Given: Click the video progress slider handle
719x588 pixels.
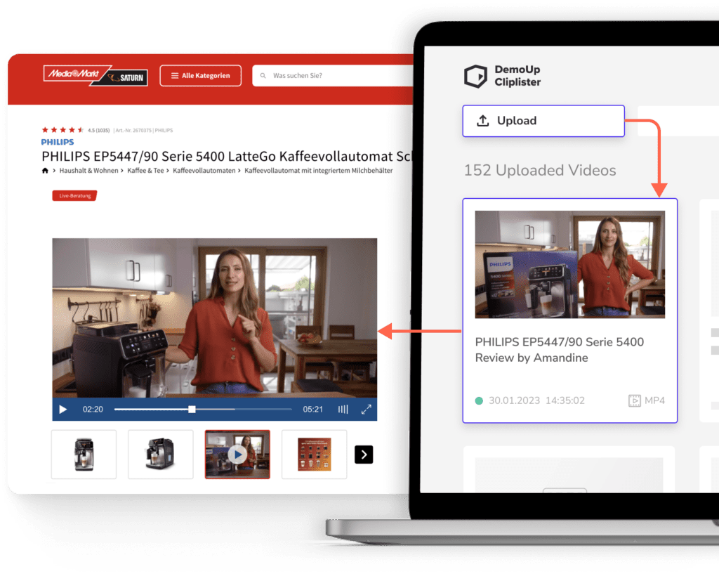Looking at the screenshot, I should (192, 409).
